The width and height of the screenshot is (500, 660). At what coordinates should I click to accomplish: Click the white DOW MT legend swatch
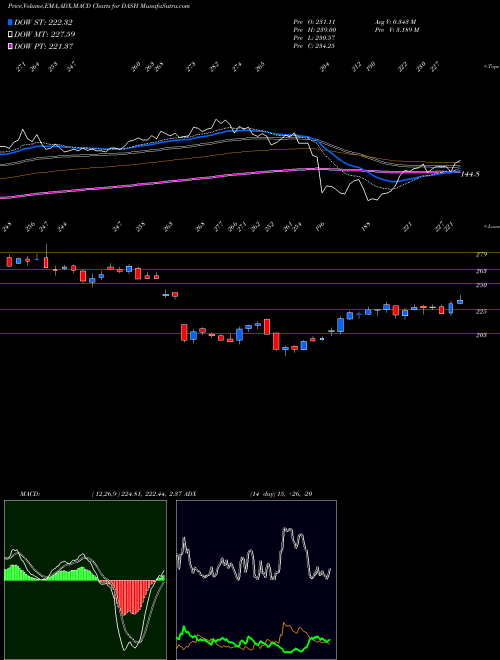(x=10, y=34)
